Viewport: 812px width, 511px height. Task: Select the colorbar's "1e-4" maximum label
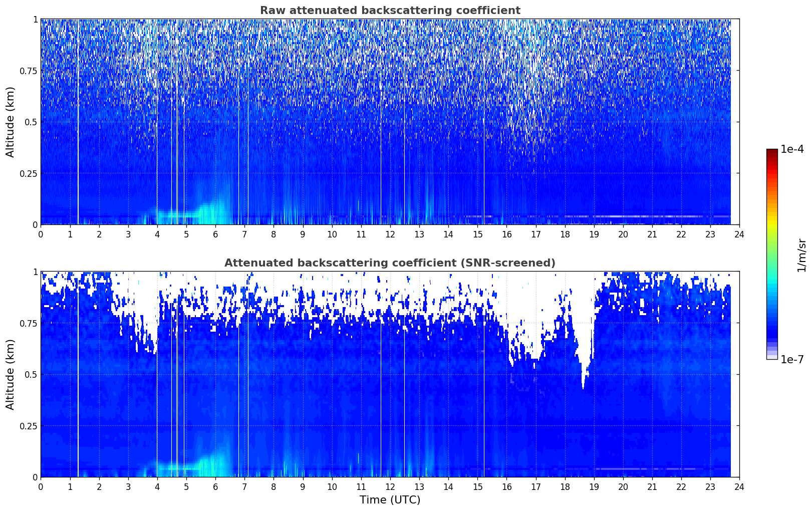pyautogui.click(x=792, y=149)
